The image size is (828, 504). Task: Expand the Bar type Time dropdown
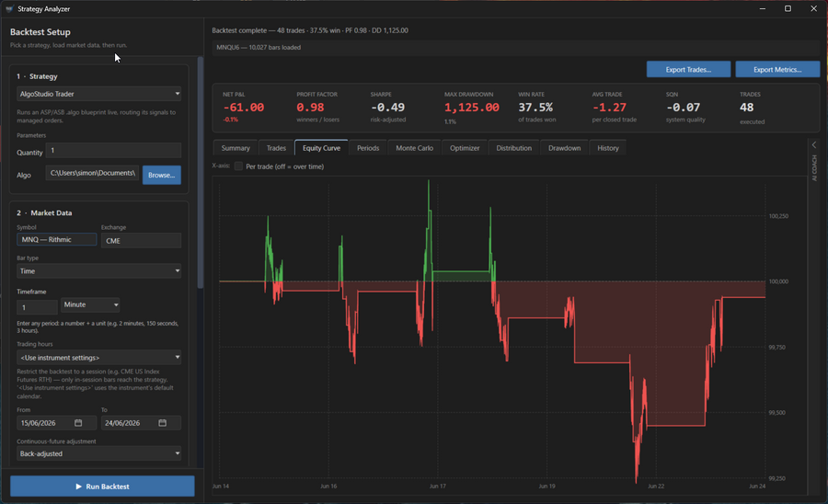pyautogui.click(x=98, y=271)
